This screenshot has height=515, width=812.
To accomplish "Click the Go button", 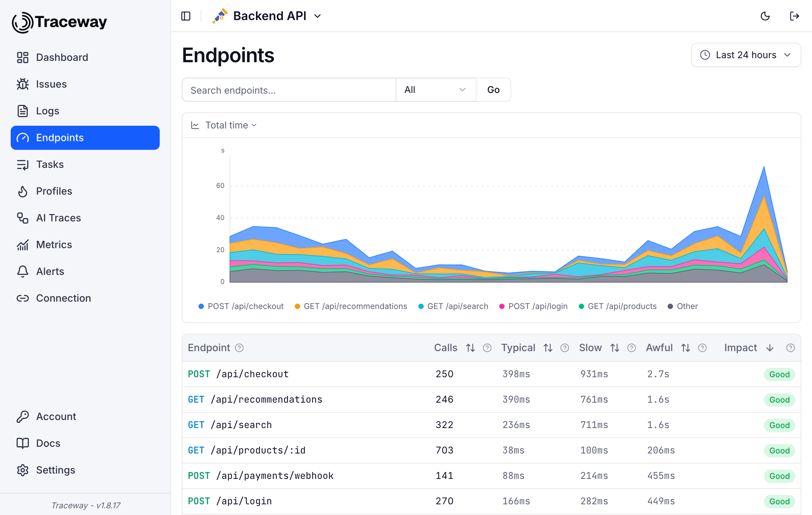I will coord(493,90).
